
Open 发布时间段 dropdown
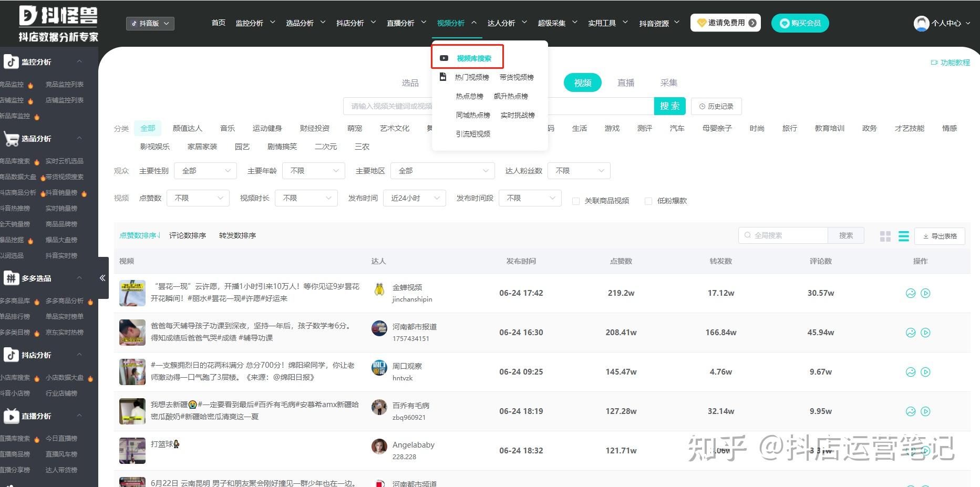coord(530,198)
